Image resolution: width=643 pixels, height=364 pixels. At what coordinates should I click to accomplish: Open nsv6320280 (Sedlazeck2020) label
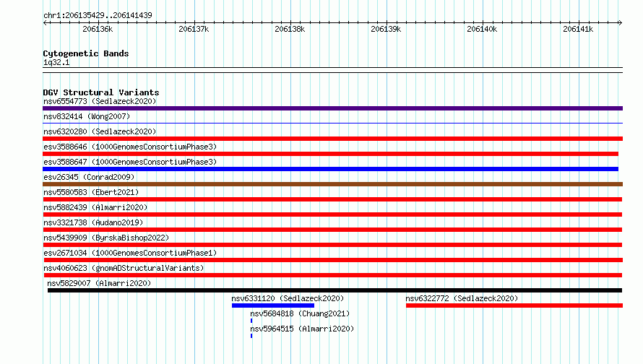click(100, 131)
